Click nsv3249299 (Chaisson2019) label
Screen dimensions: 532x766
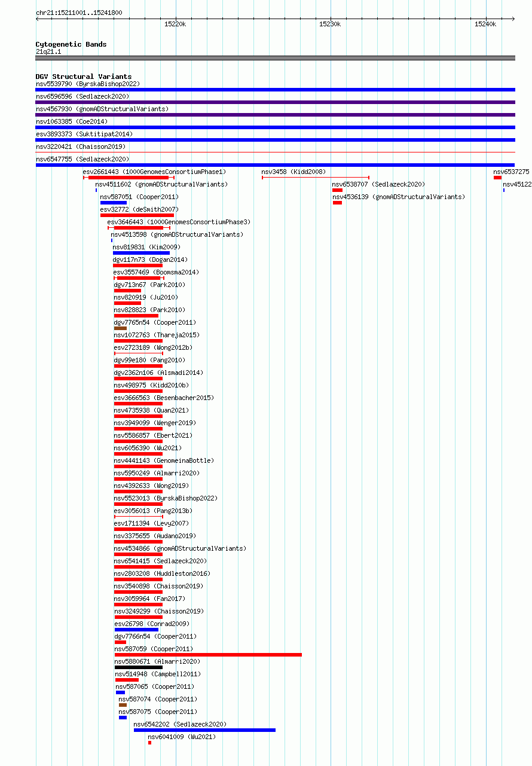(x=160, y=611)
